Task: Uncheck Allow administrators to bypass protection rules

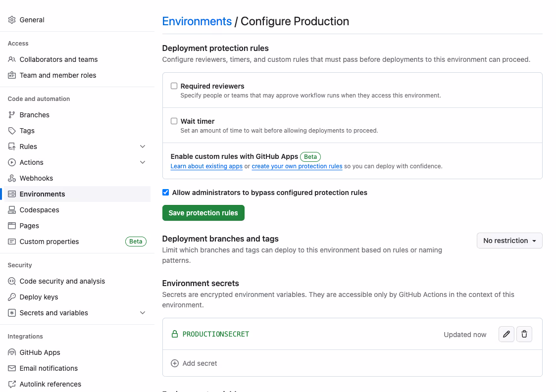Action: click(x=165, y=192)
